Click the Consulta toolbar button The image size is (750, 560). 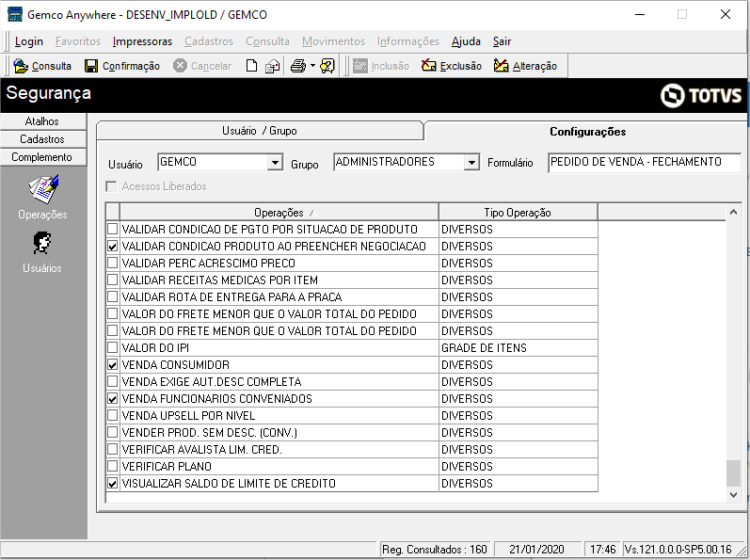tap(42, 66)
